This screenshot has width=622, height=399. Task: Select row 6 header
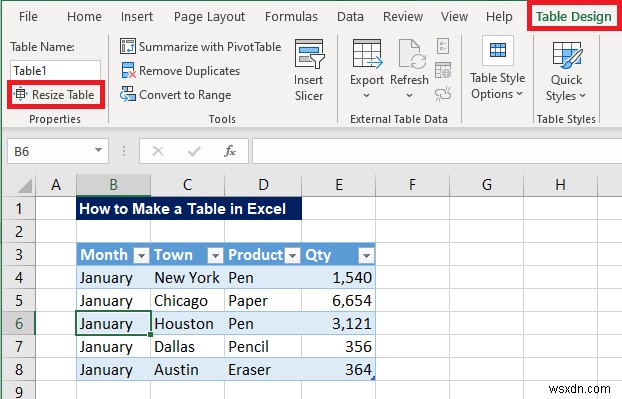pyautogui.click(x=19, y=324)
